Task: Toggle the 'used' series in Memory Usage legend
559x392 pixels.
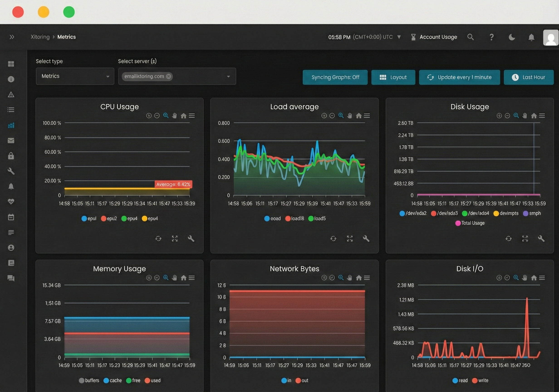Action: (x=152, y=380)
